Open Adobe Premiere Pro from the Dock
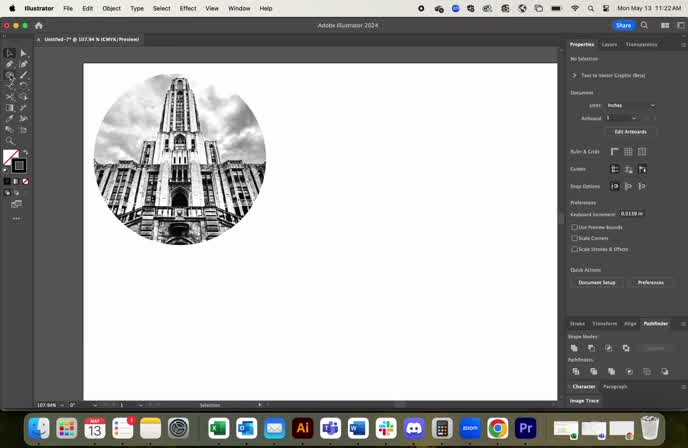 pos(526,428)
